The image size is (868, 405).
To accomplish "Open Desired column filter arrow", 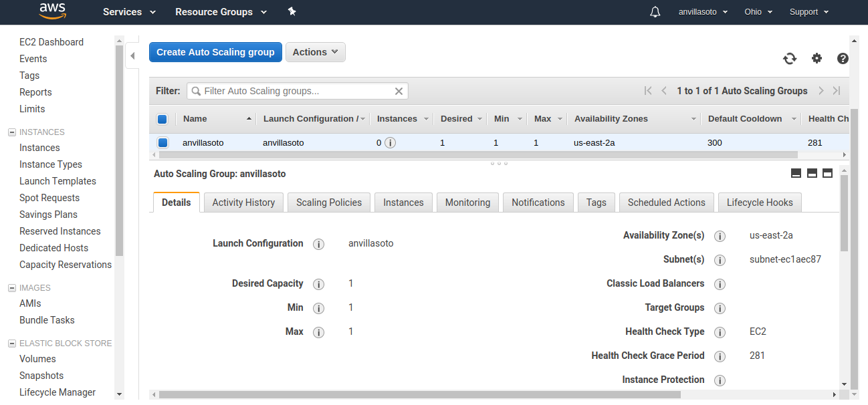I will click(x=479, y=120).
